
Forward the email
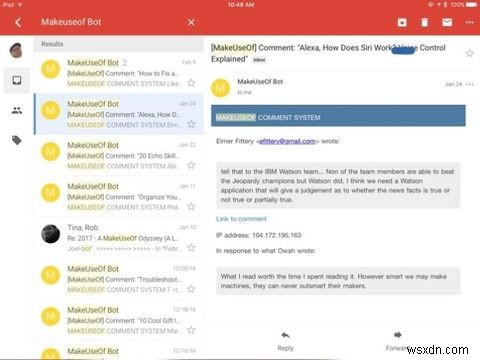coord(397,341)
